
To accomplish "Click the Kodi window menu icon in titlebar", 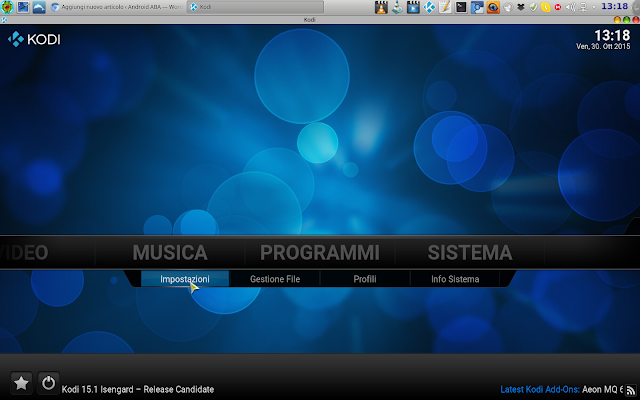I will 4,20.
